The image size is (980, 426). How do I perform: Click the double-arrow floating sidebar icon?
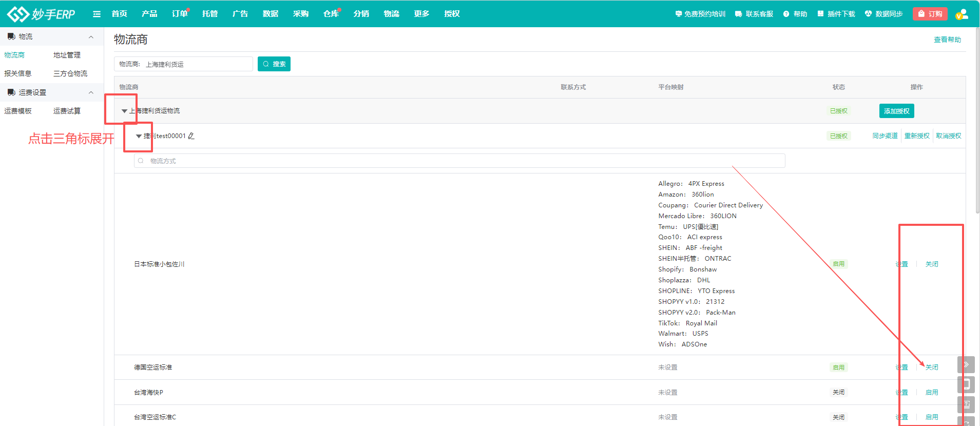tap(966, 364)
